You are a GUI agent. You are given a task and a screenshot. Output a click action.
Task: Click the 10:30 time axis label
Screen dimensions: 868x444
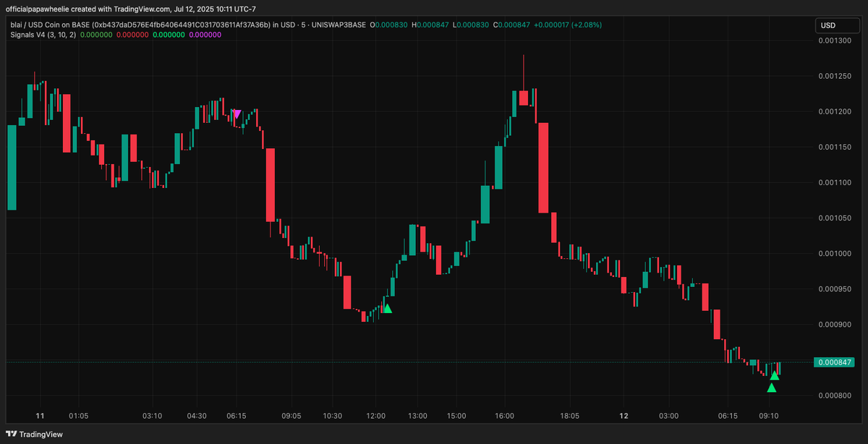333,416
